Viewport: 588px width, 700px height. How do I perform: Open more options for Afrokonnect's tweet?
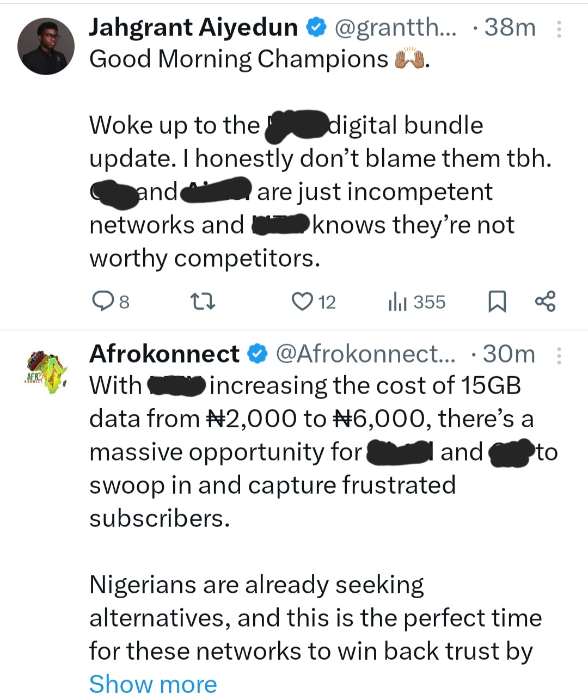pyautogui.click(x=559, y=355)
